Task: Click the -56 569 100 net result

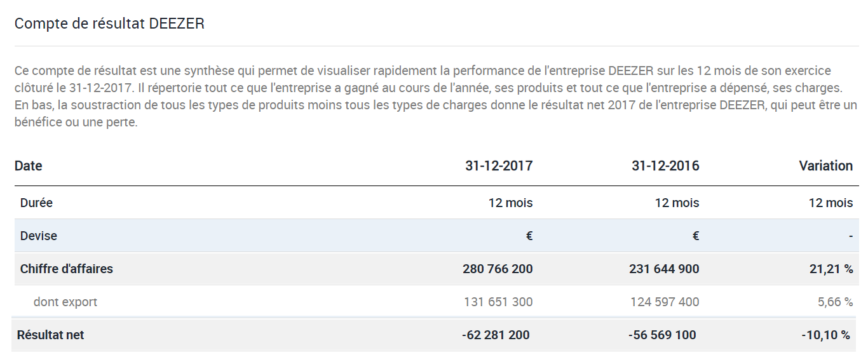Action: pos(662,335)
